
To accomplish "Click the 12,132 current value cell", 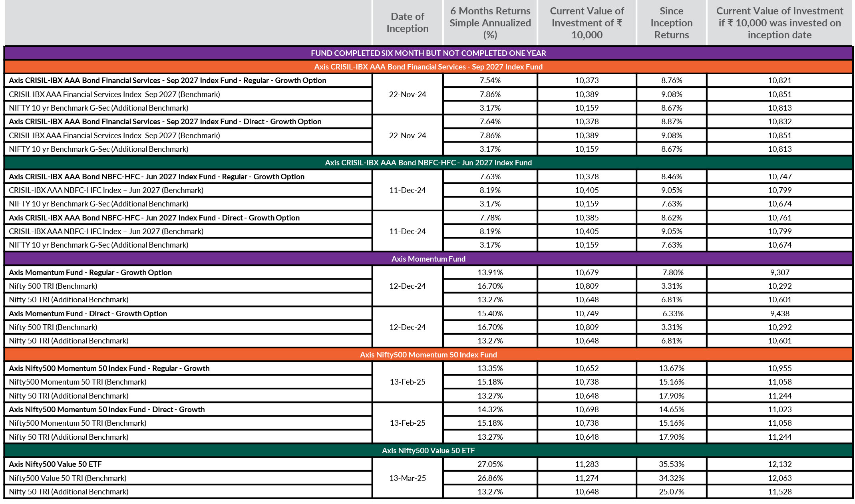I will (x=779, y=464).
